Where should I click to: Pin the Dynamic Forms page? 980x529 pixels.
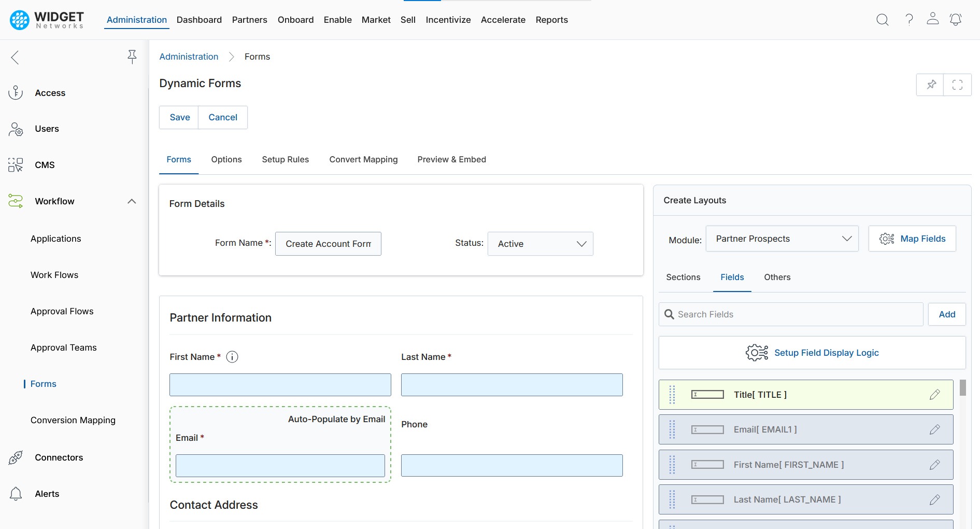[931, 85]
